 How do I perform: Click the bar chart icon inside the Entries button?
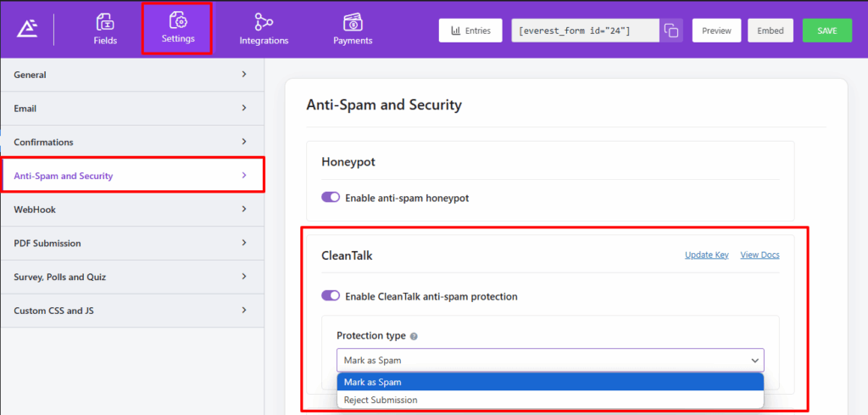point(456,31)
